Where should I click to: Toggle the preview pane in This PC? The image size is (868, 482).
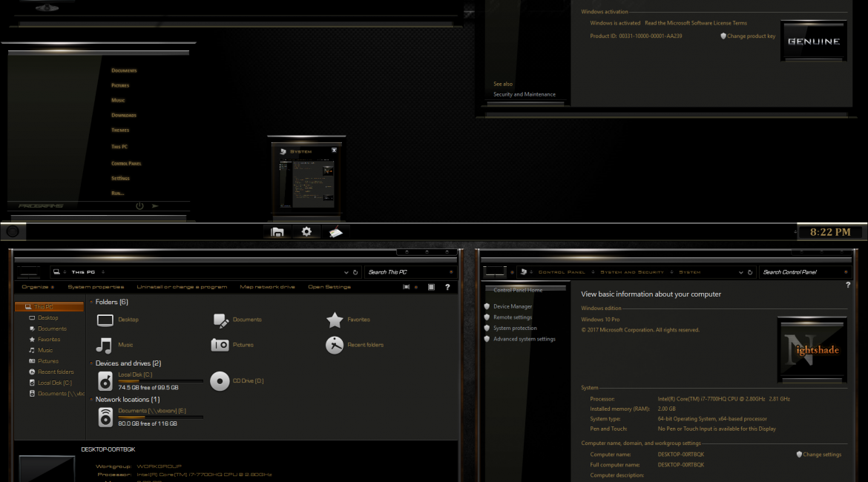(431, 287)
